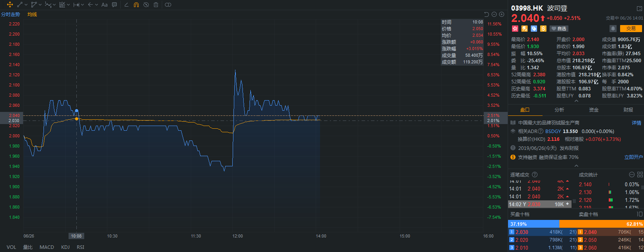Open the 成交统计 more options icon
The width and height of the screenshot is (644, 252).
tap(631, 175)
